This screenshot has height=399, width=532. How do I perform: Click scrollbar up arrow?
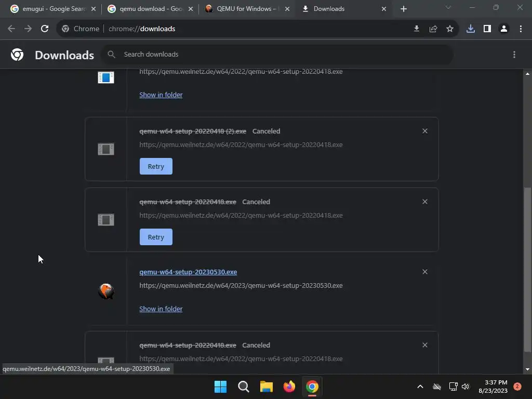[x=527, y=74]
